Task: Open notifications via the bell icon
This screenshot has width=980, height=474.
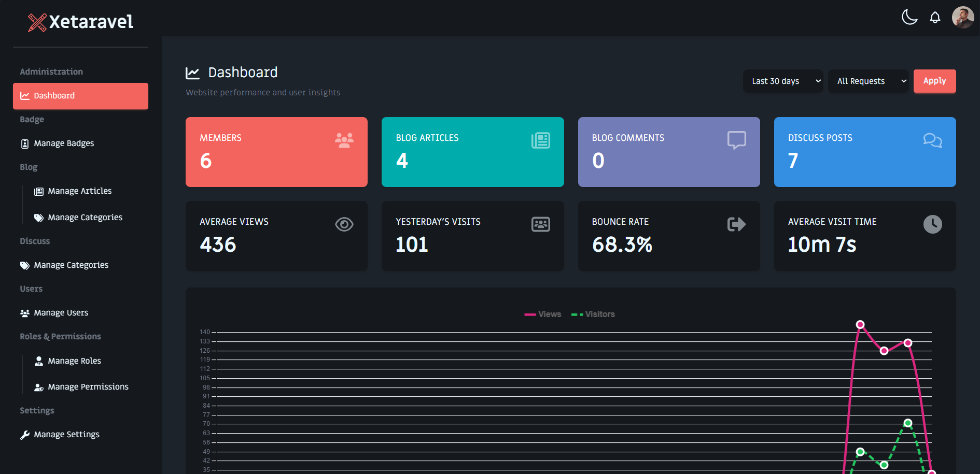Action: 935,17
